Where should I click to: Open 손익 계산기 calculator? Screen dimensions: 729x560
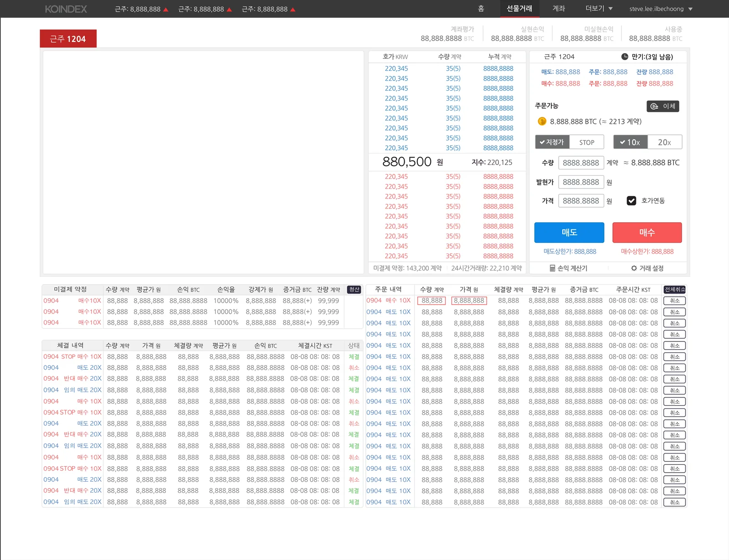tap(568, 268)
